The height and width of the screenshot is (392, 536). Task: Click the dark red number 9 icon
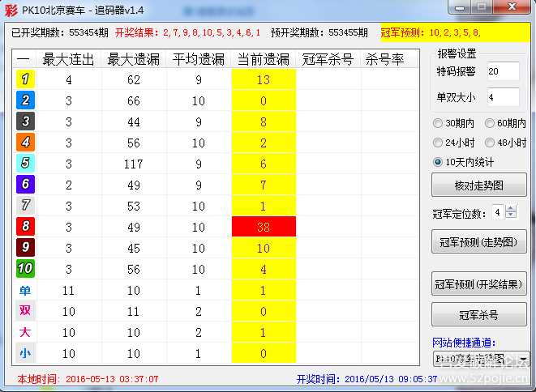[25, 247]
